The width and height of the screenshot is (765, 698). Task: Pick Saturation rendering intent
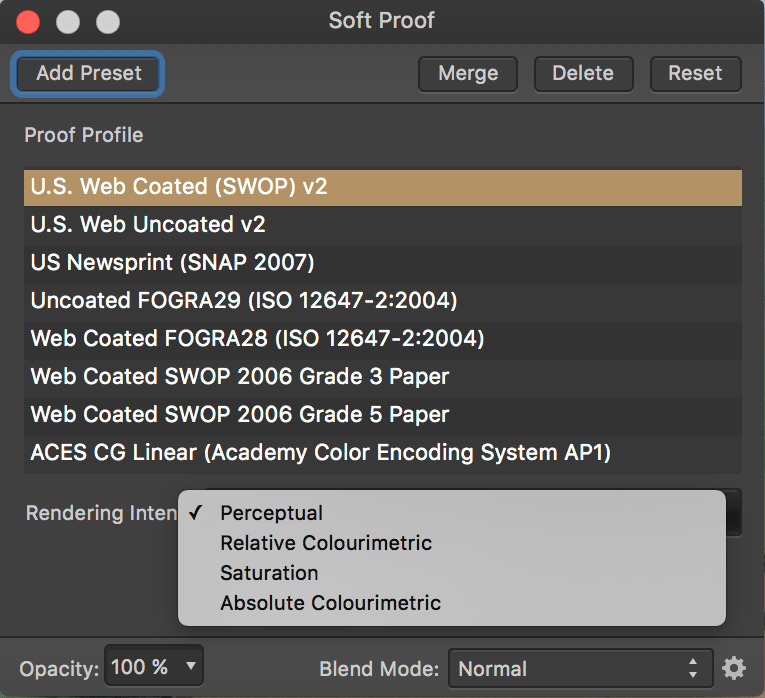click(x=269, y=573)
